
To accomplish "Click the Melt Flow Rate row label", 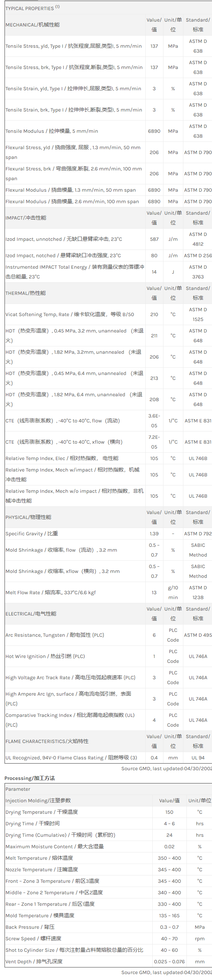I will (50, 593).
